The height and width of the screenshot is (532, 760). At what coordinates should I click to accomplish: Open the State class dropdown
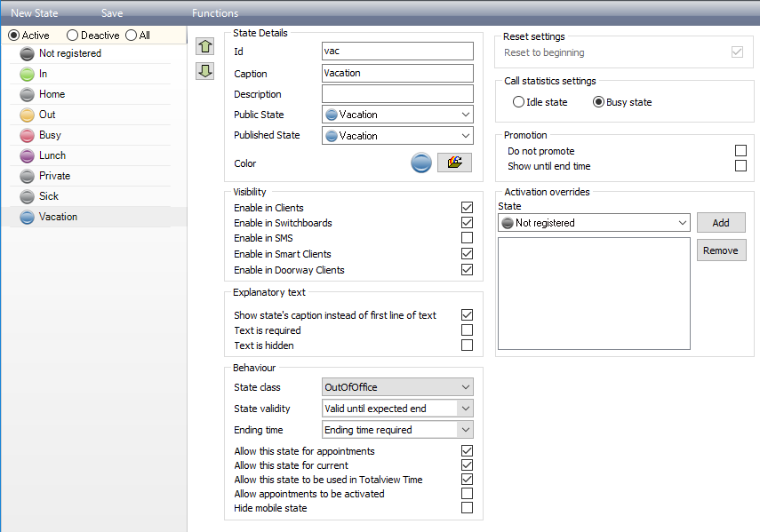[397, 387]
